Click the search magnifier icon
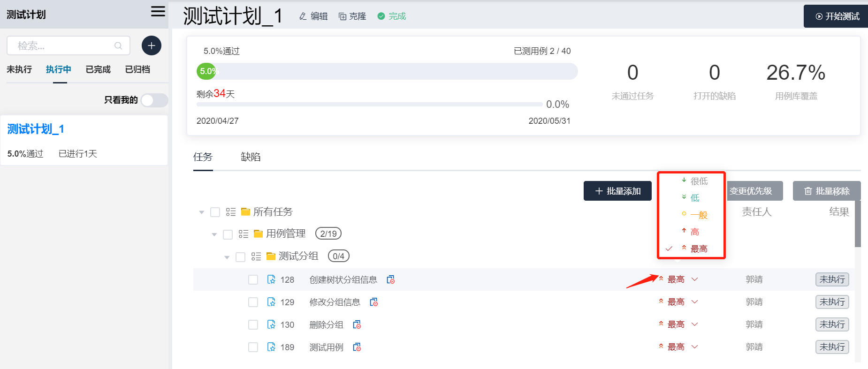This screenshot has width=868, height=369. pos(118,45)
